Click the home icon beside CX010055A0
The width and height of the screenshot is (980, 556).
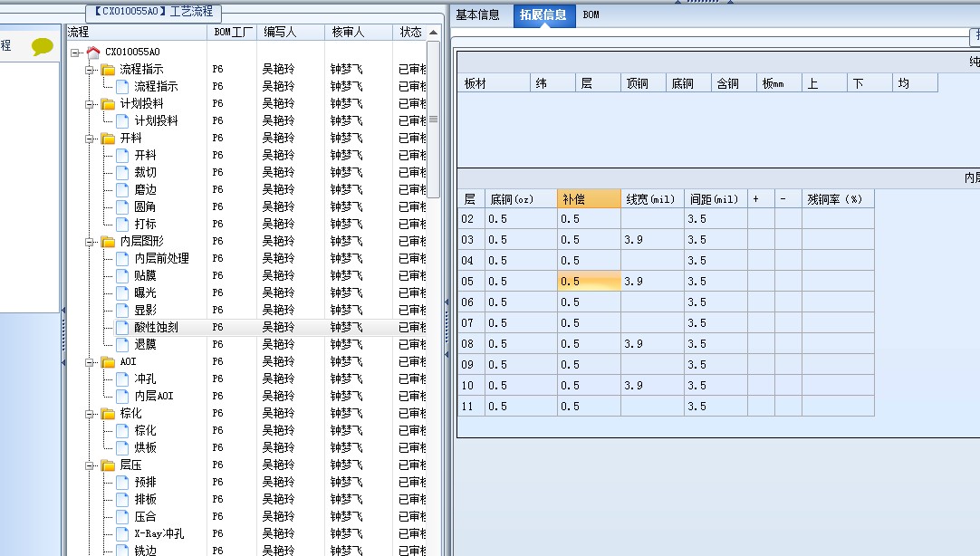(93, 52)
